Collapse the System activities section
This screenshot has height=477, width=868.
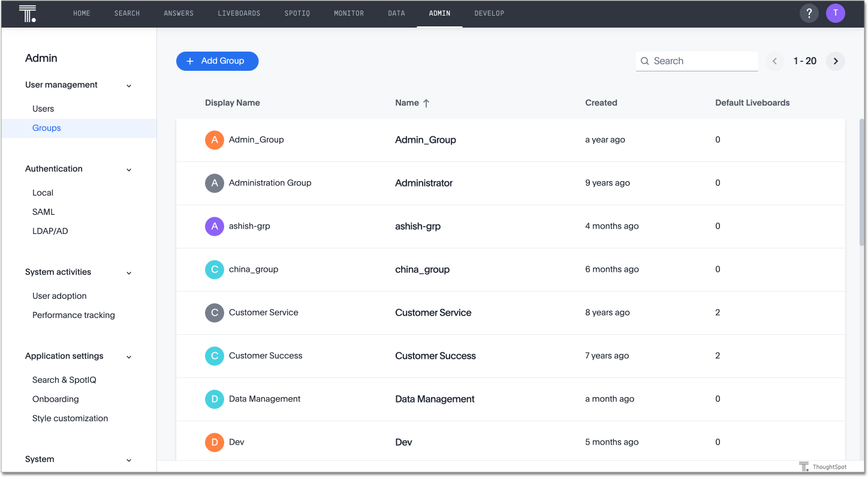(128, 272)
